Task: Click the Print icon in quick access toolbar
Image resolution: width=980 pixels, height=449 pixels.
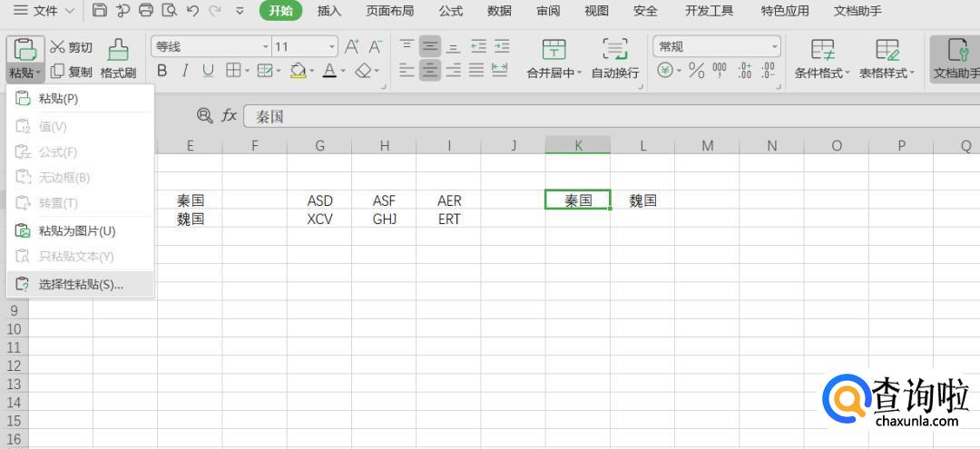Action: [146, 10]
